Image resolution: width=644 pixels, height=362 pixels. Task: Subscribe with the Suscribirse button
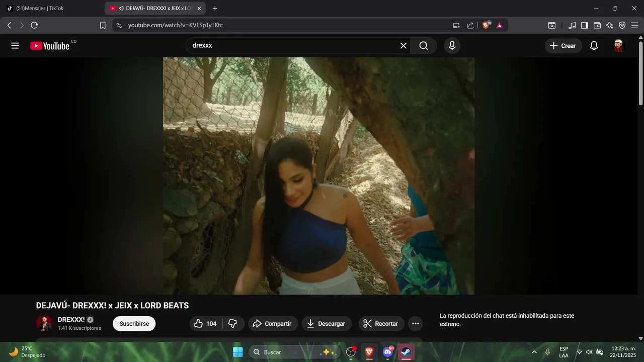click(134, 324)
